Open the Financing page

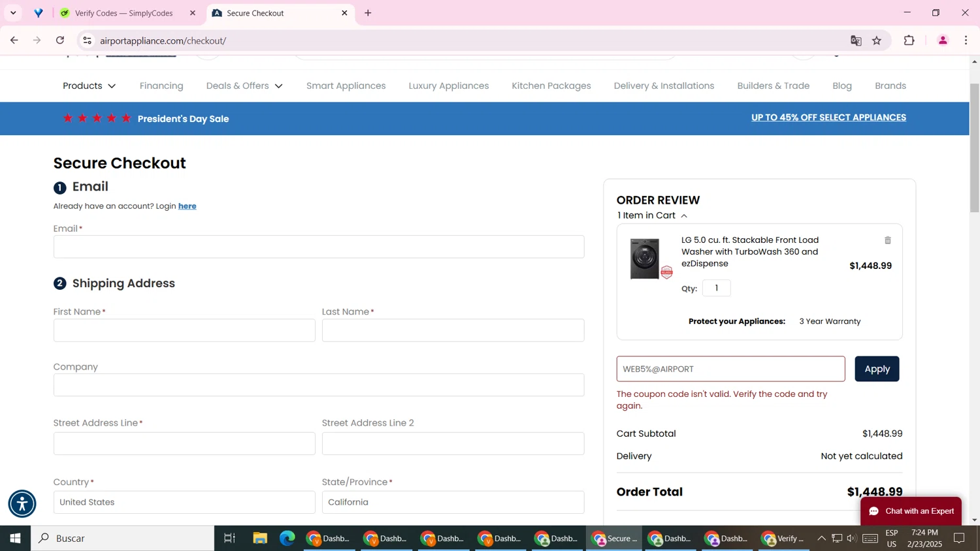pos(161,86)
